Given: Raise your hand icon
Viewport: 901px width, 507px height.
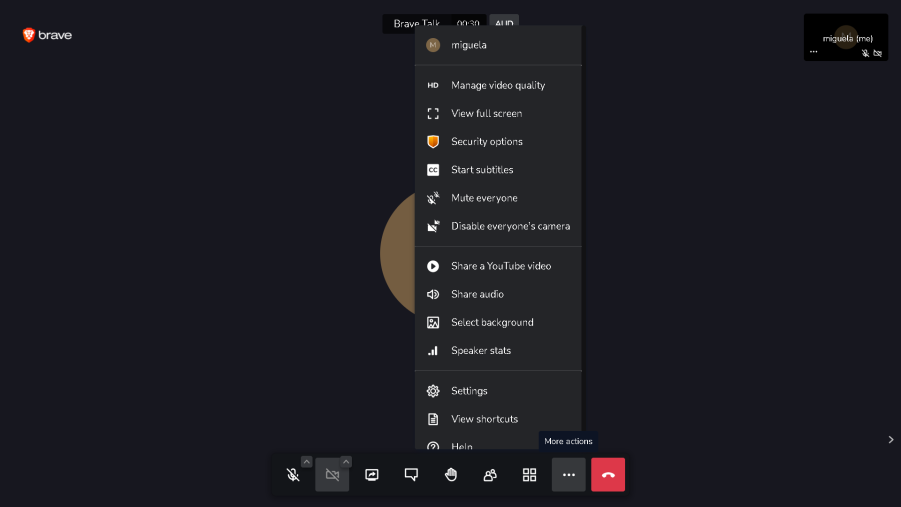Looking at the screenshot, I should tap(450, 475).
